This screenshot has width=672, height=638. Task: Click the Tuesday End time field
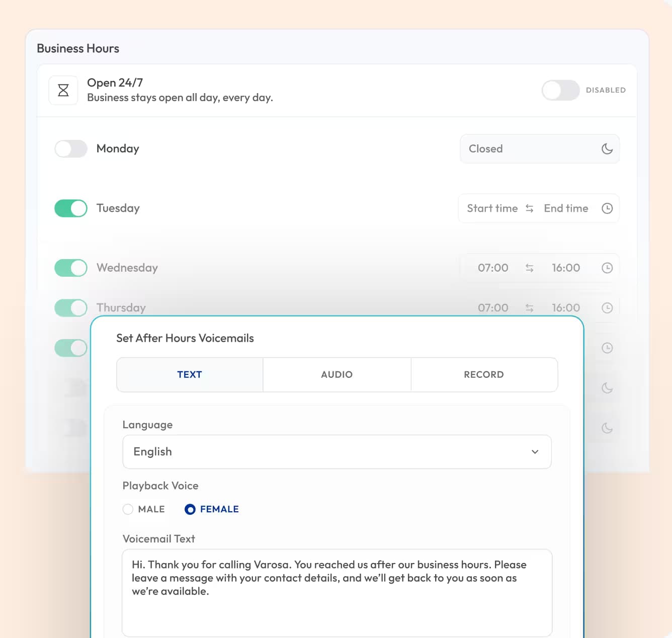[566, 208]
